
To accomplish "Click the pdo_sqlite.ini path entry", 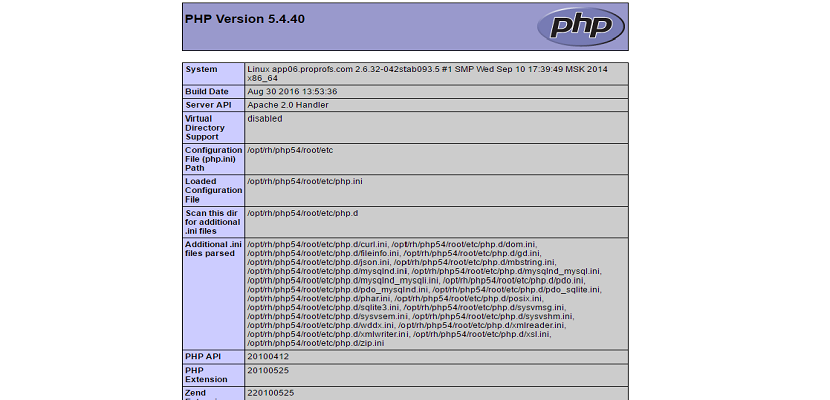I will point(516,289).
